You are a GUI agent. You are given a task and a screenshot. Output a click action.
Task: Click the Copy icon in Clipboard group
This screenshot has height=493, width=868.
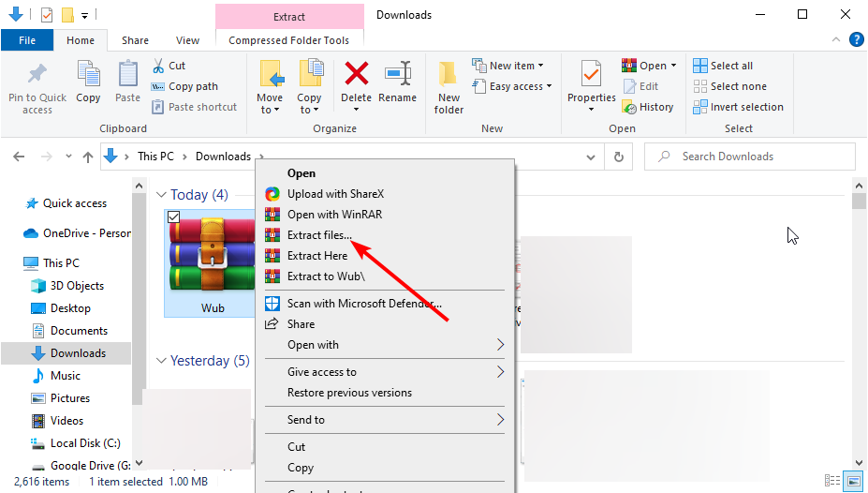point(88,75)
